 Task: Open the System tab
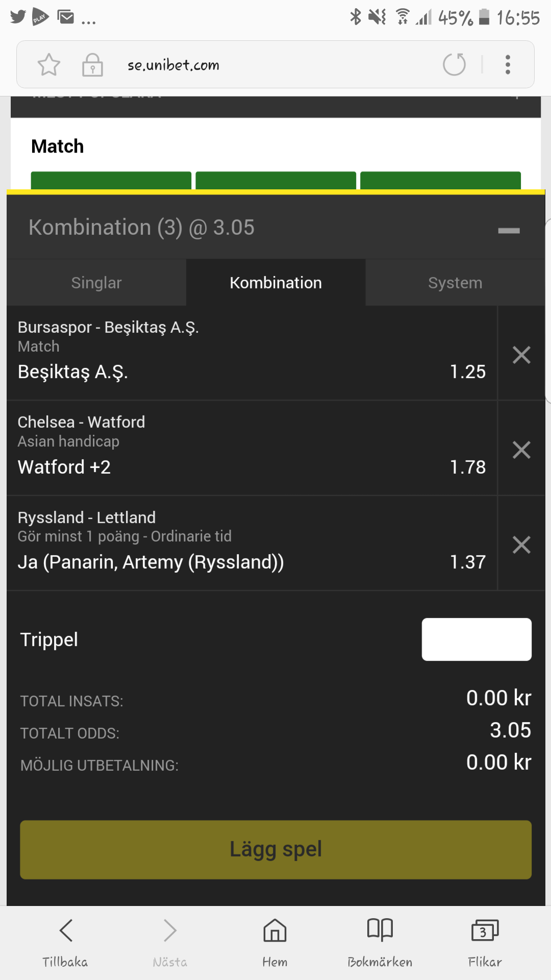455,282
